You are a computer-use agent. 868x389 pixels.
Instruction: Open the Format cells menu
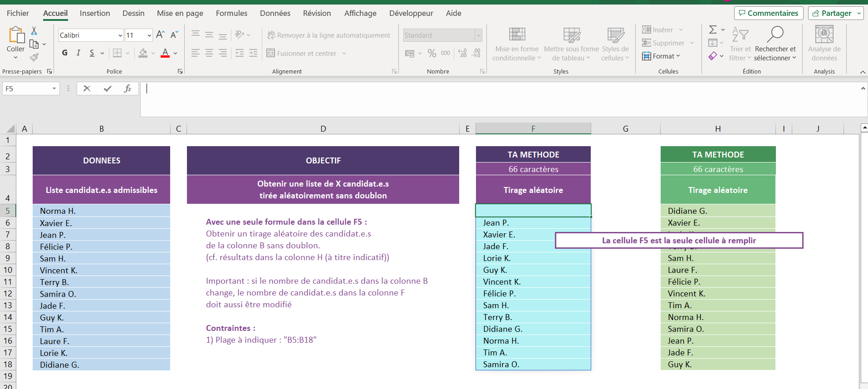(x=661, y=56)
